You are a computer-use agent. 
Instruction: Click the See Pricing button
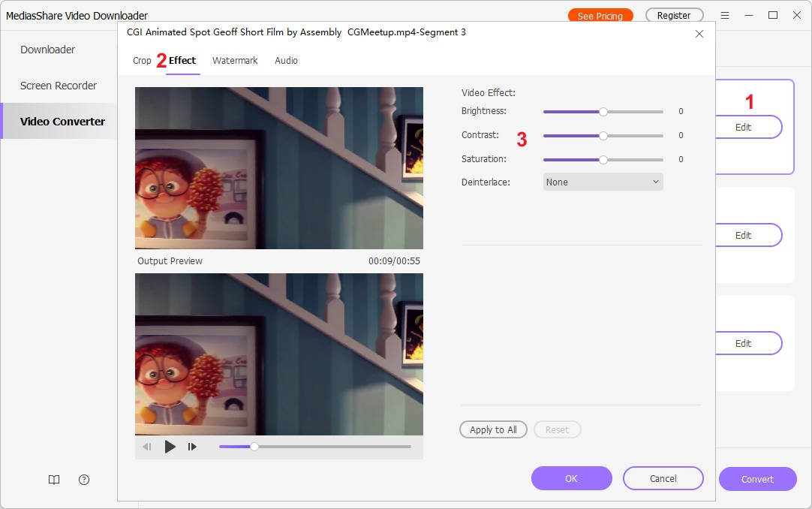click(600, 16)
